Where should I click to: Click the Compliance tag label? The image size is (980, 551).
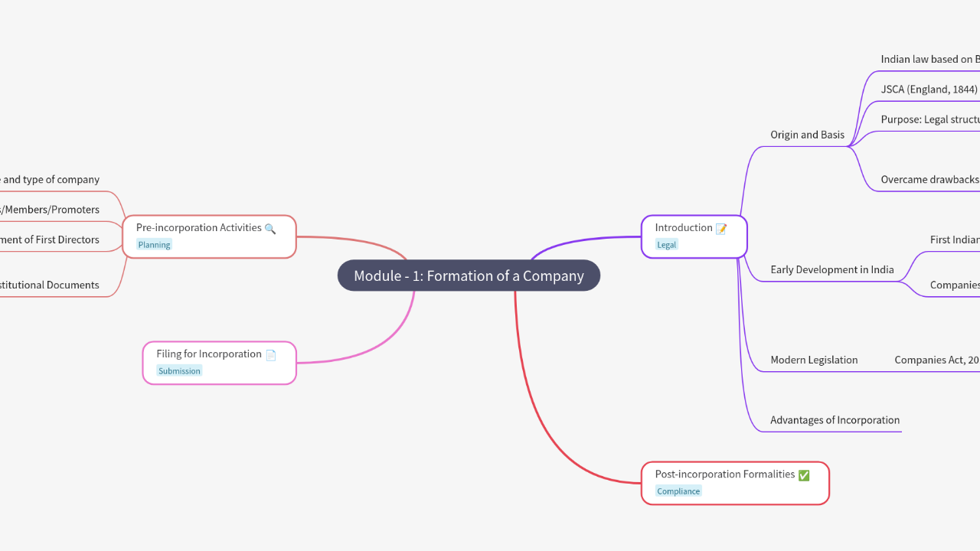tap(678, 491)
